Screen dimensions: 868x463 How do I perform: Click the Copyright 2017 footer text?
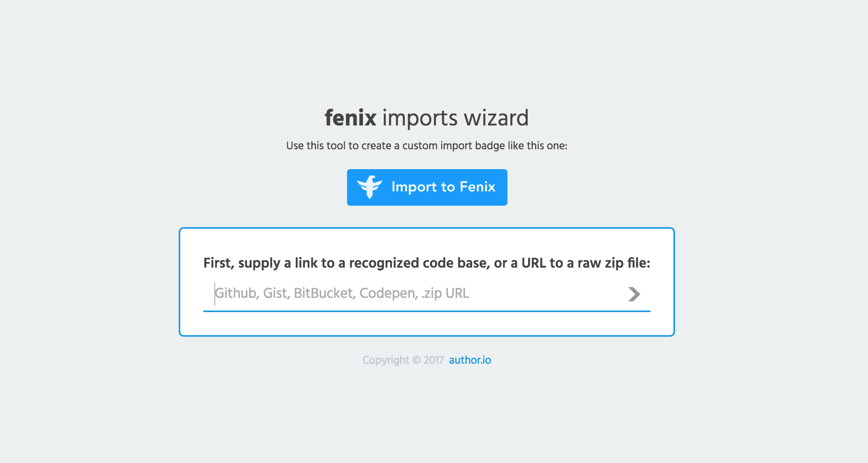(x=403, y=360)
